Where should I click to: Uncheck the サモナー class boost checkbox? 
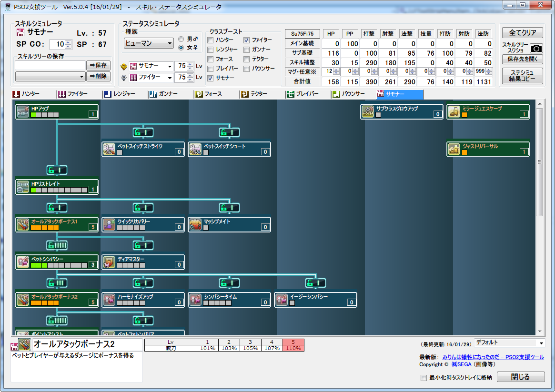pos(210,78)
